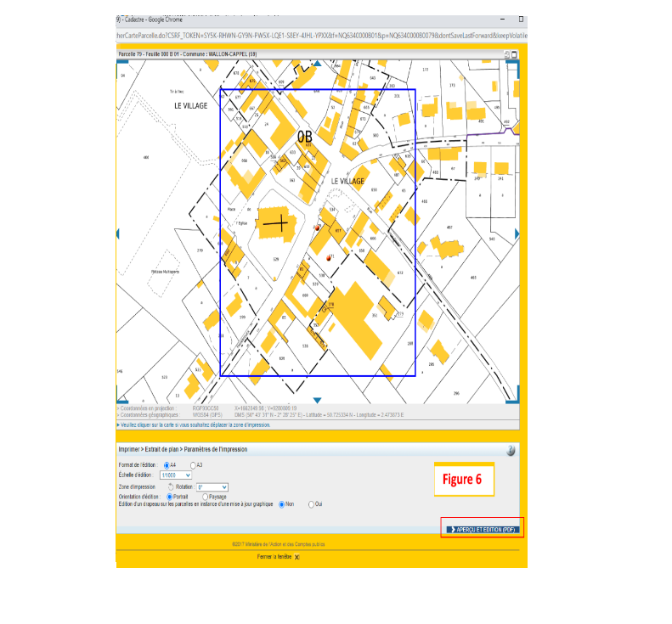Select Oui for flag edition option

pos(311,504)
